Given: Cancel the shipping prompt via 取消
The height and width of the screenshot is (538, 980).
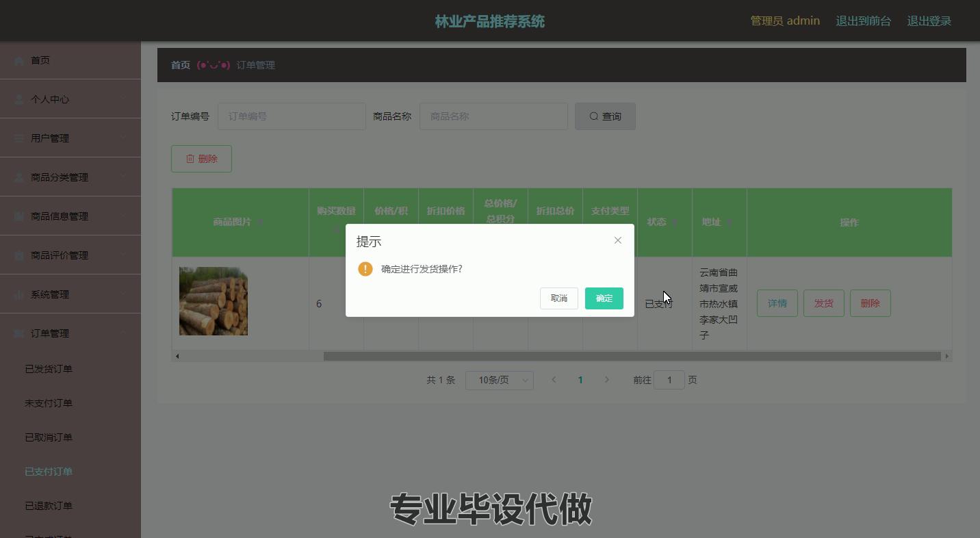Looking at the screenshot, I should coord(558,298).
